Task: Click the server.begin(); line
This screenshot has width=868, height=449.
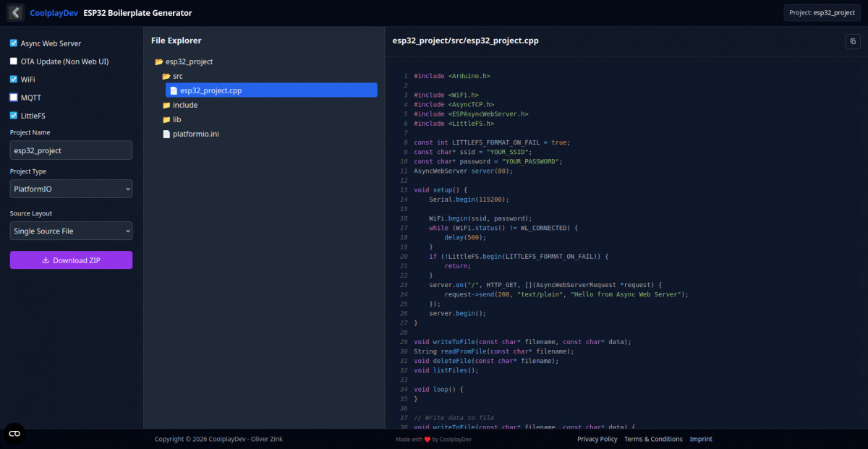Action: pos(457,314)
